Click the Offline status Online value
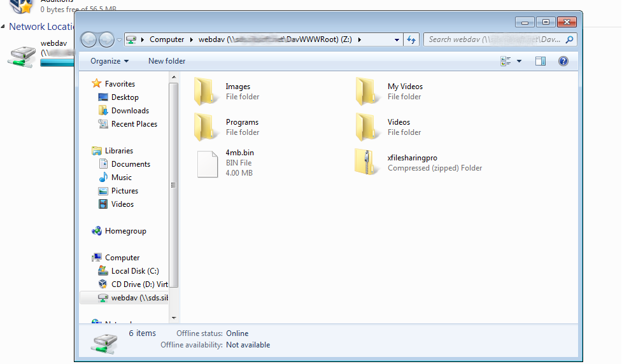The image size is (622, 364). tap(237, 333)
